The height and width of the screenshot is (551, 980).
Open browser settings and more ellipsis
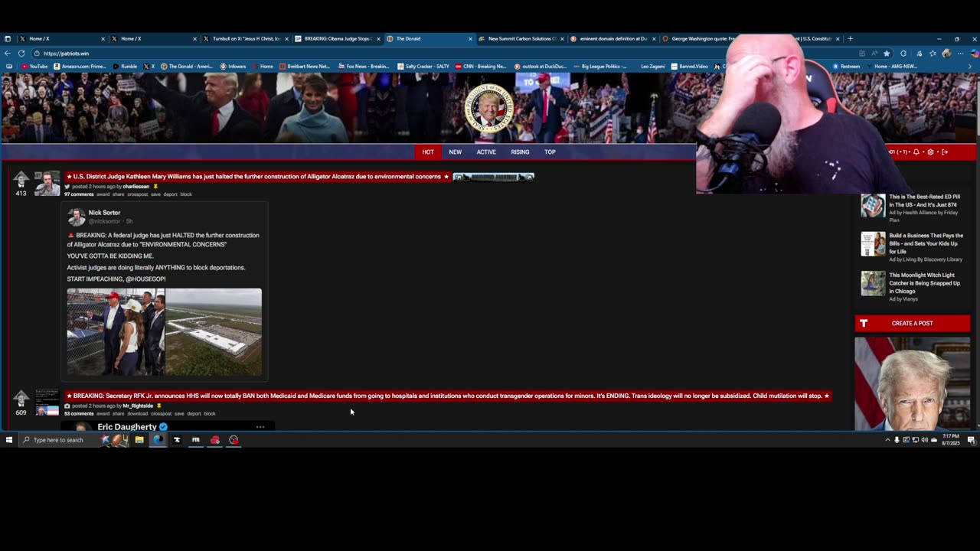pos(961,54)
